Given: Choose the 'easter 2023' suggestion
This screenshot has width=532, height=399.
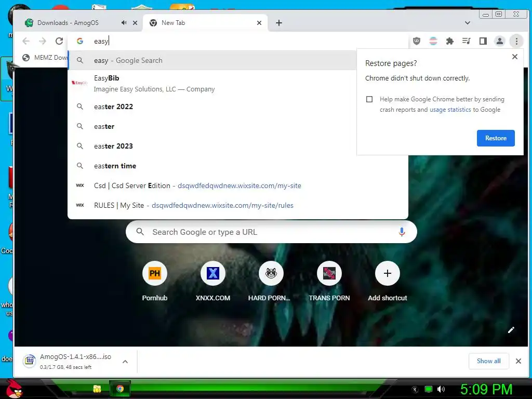Looking at the screenshot, I should coord(212,146).
